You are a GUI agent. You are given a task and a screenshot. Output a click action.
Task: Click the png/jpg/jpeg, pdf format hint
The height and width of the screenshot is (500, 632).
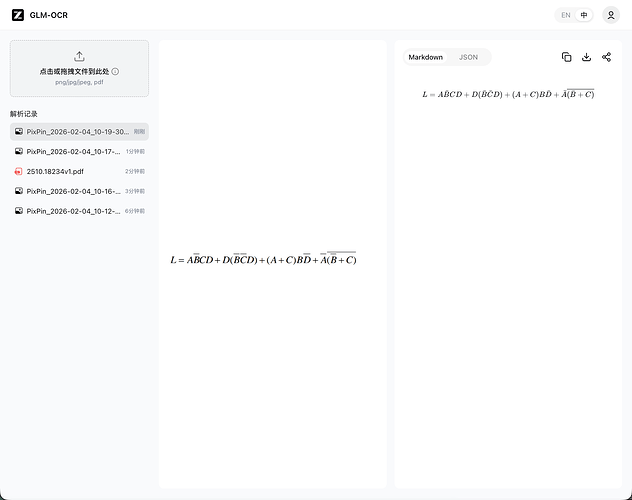tap(79, 82)
